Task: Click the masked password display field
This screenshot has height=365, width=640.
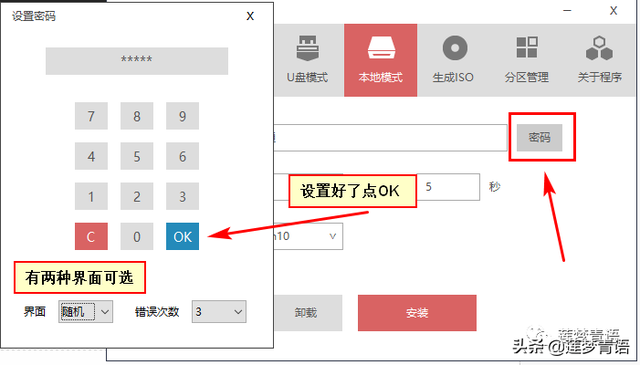Action: 137,61
